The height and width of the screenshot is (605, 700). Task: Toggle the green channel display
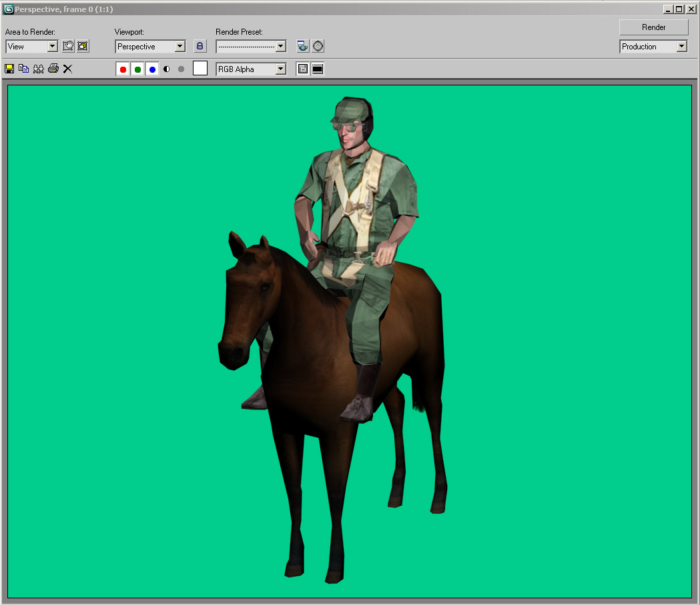pos(137,69)
